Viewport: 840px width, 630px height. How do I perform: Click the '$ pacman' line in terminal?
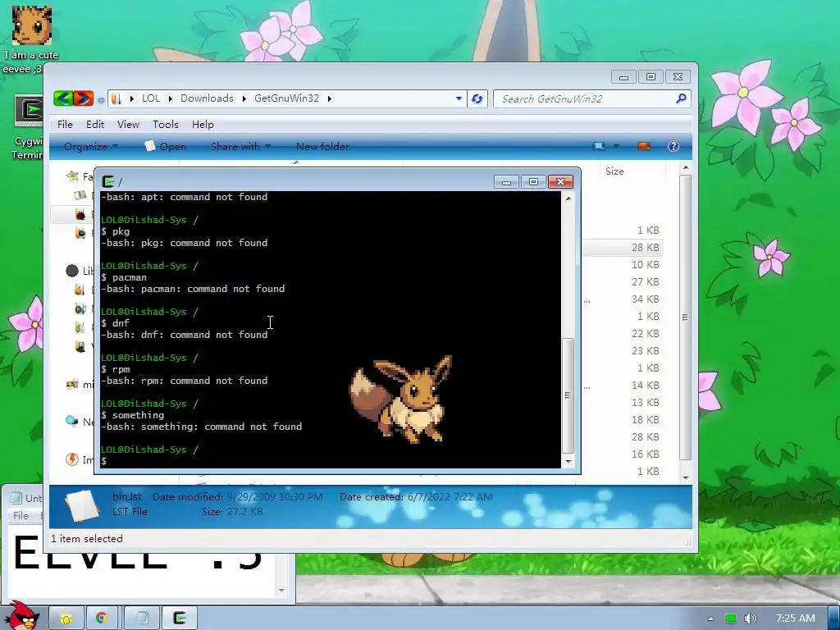click(x=124, y=277)
